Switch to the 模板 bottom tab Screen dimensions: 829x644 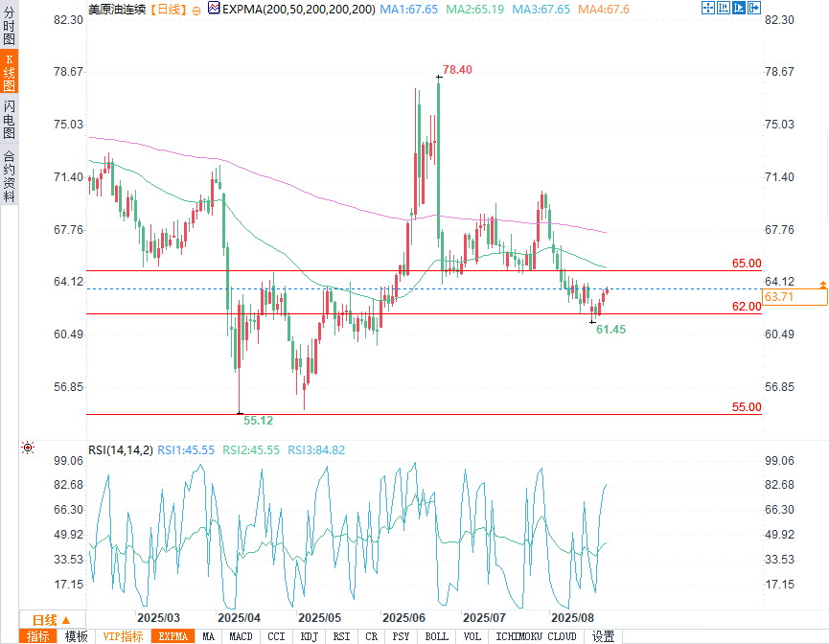pyautogui.click(x=76, y=636)
